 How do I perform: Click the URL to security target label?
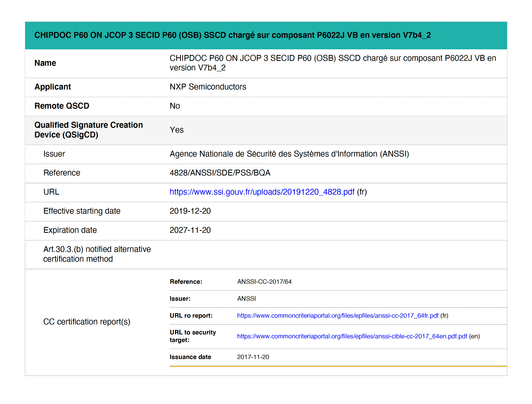193,336
